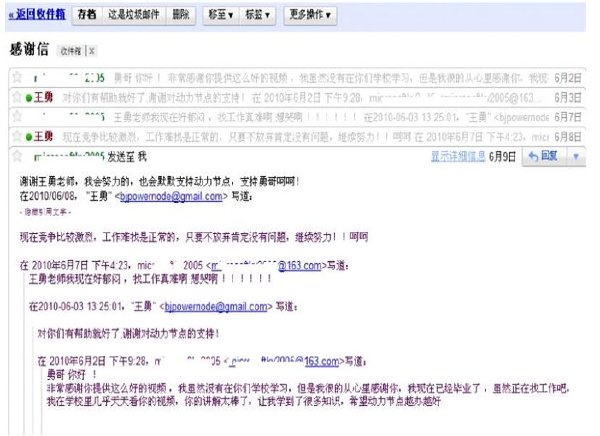Star the expanded message dated 6月9日
600x436 pixels.
click(x=17, y=156)
